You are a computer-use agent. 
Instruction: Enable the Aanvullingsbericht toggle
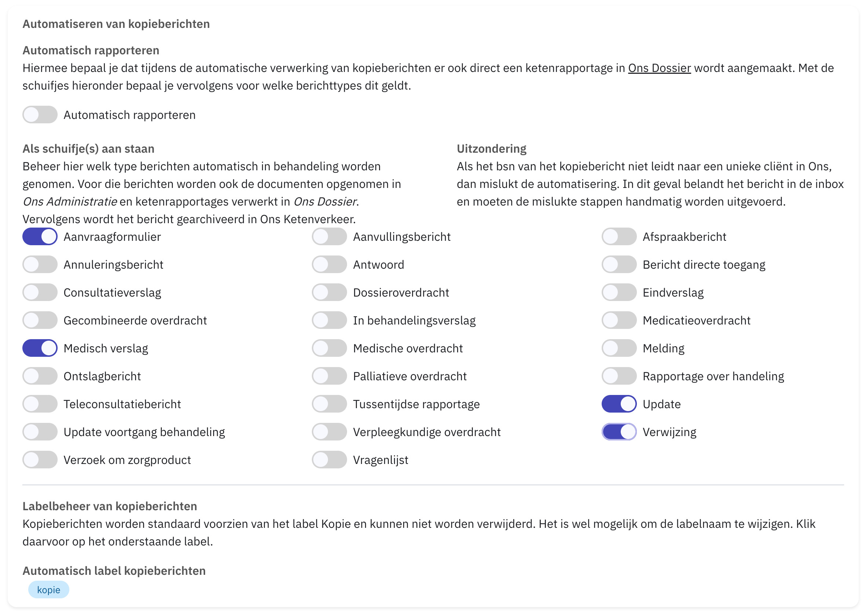pos(329,237)
